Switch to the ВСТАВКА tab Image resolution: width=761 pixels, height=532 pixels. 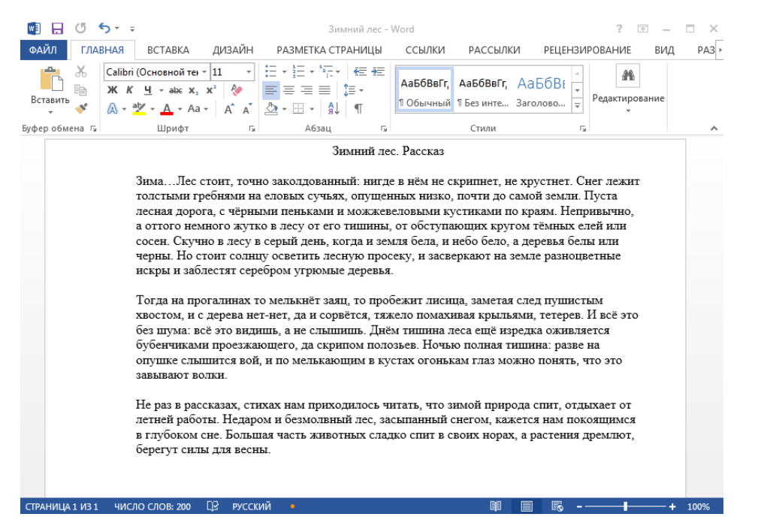[x=168, y=50]
